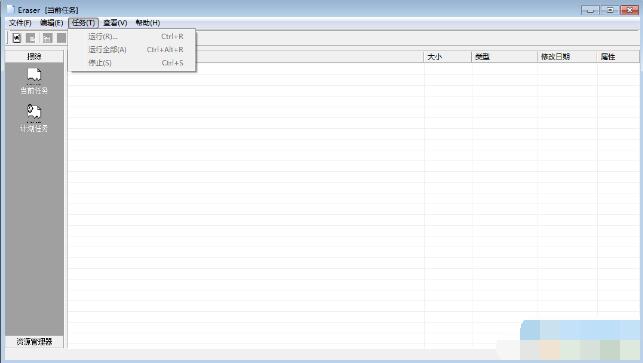Choose 运行全部(A) menu entry

pos(132,50)
